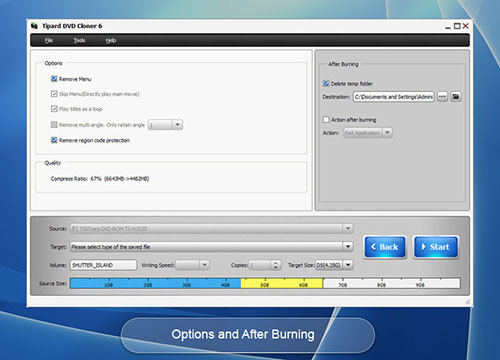The image size is (500, 360).
Task: Open the Tools menu
Action: tap(79, 40)
